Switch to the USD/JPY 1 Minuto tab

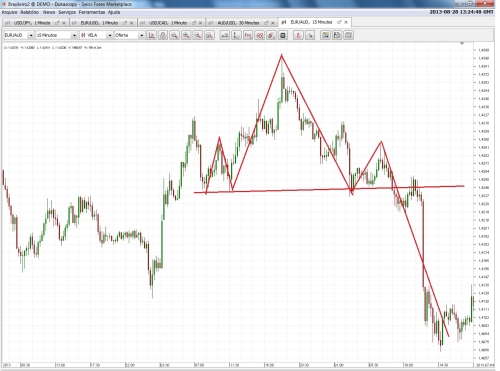(32, 23)
